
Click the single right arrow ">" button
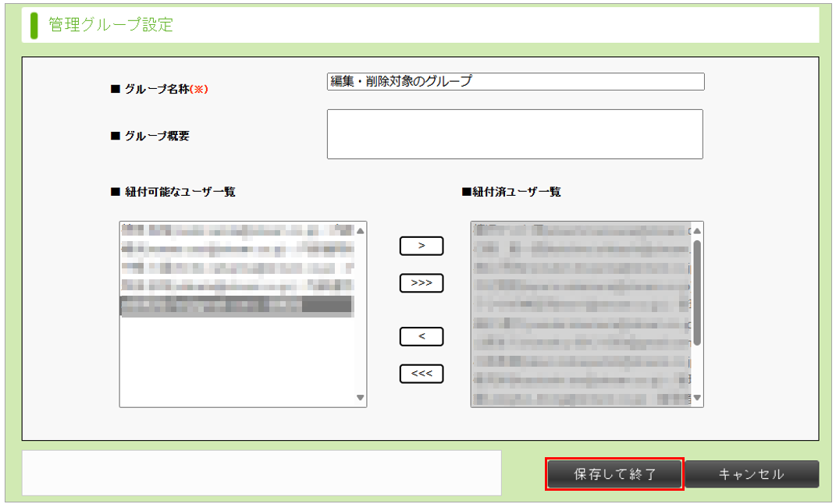421,246
